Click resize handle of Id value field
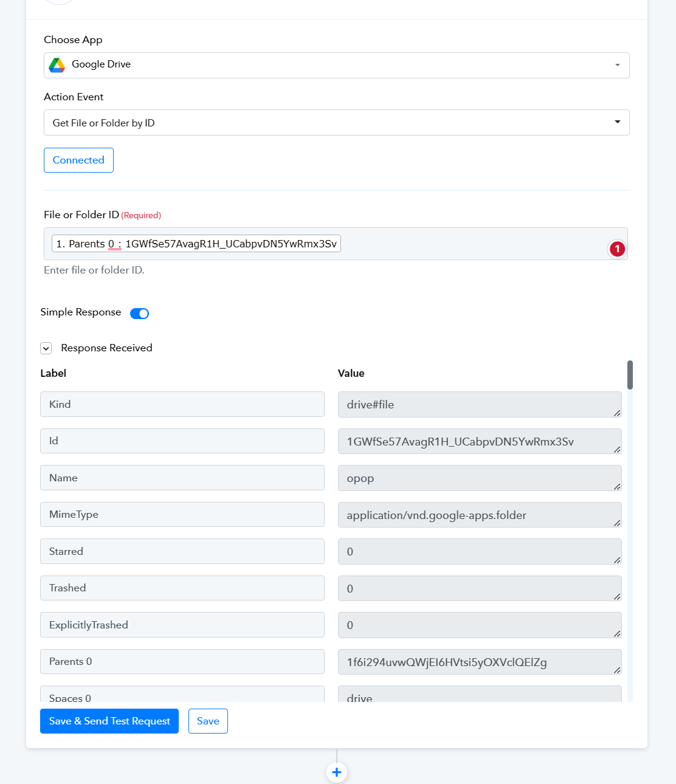The image size is (676, 784). [616, 449]
